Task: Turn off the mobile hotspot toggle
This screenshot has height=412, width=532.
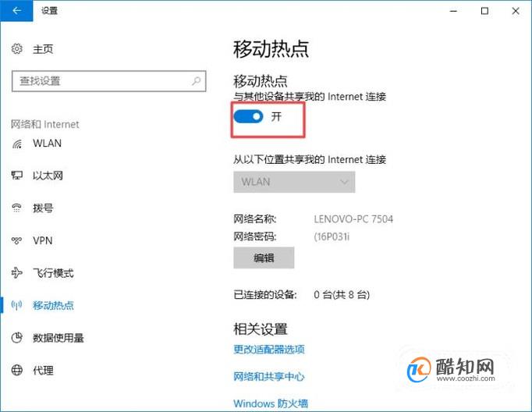Action: coord(248,116)
